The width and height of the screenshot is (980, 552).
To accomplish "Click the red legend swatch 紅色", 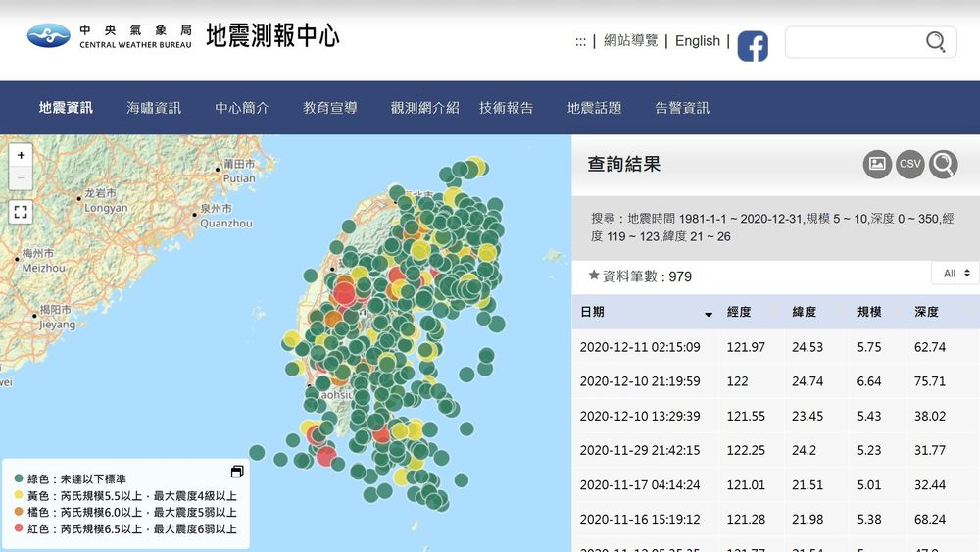I will 19,528.
